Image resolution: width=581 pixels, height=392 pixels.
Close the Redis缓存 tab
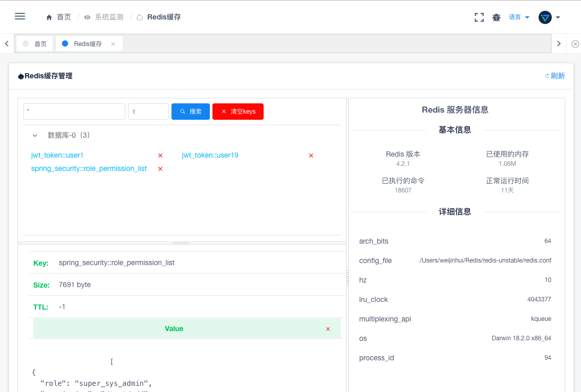[x=113, y=44]
